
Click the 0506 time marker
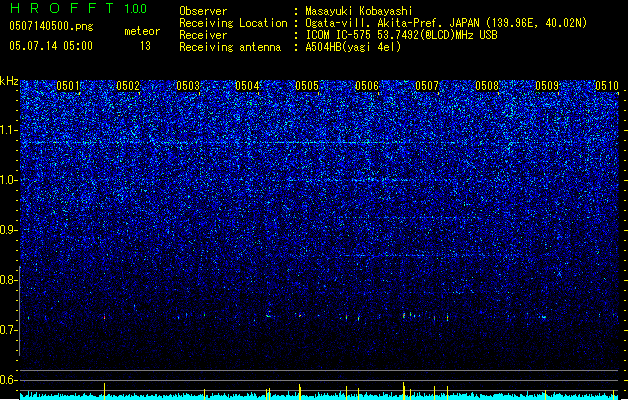pos(367,86)
